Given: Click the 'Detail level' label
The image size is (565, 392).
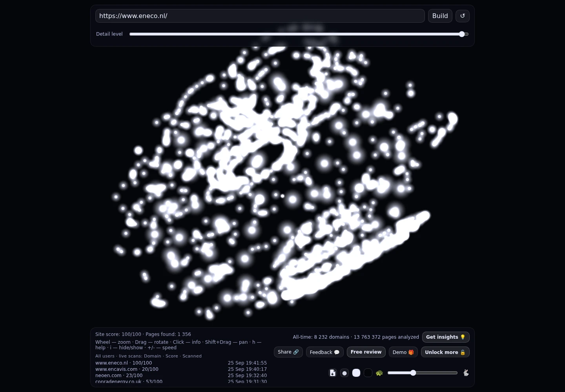Looking at the screenshot, I should pos(109,34).
